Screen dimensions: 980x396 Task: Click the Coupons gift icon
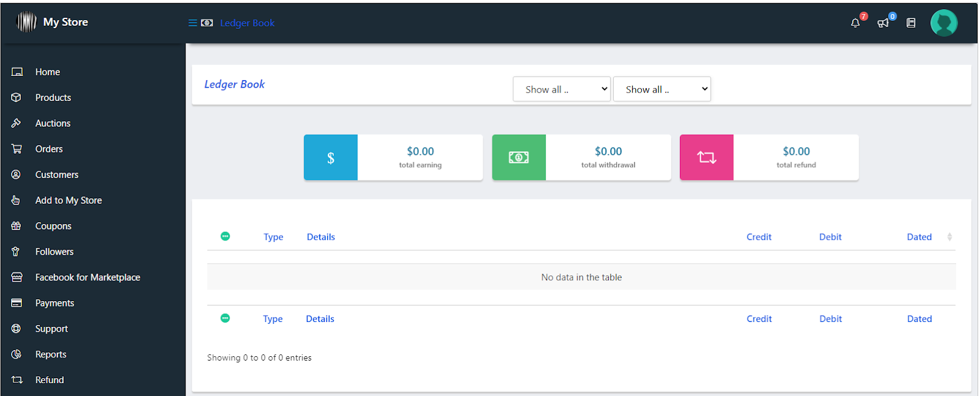(x=17, y=226)
